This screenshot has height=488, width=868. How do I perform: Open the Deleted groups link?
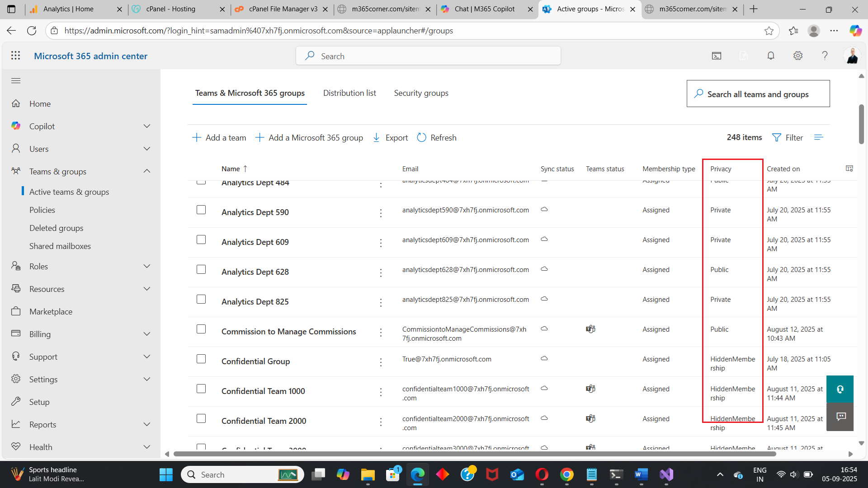tap(56, 228)
